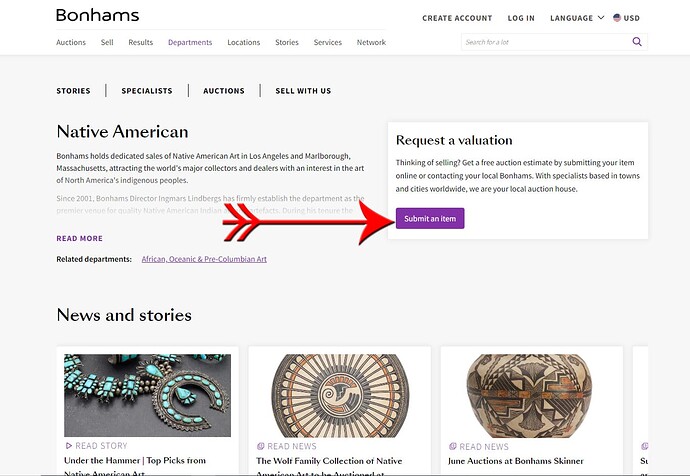Image resolution: width=690 pixels, height=476 pixels.
Task: Click Create Account
Action: (x=457, y=18)
